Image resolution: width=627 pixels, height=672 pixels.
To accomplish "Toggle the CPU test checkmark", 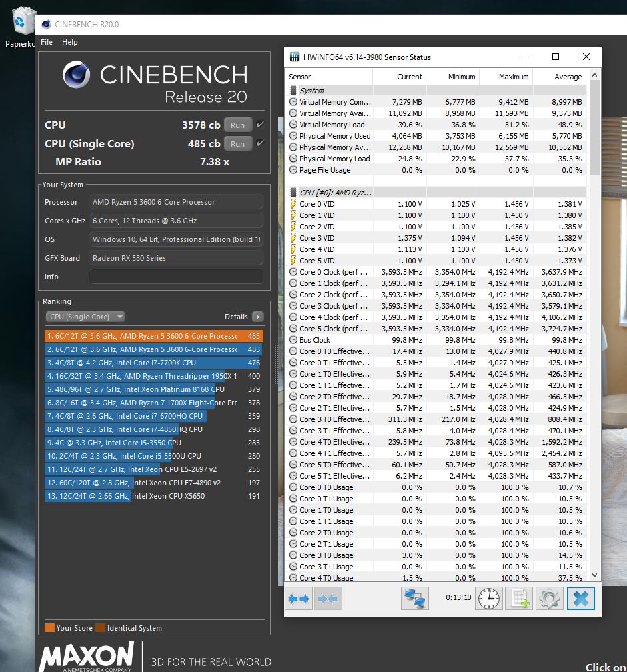I will click(x=260, y=125).
